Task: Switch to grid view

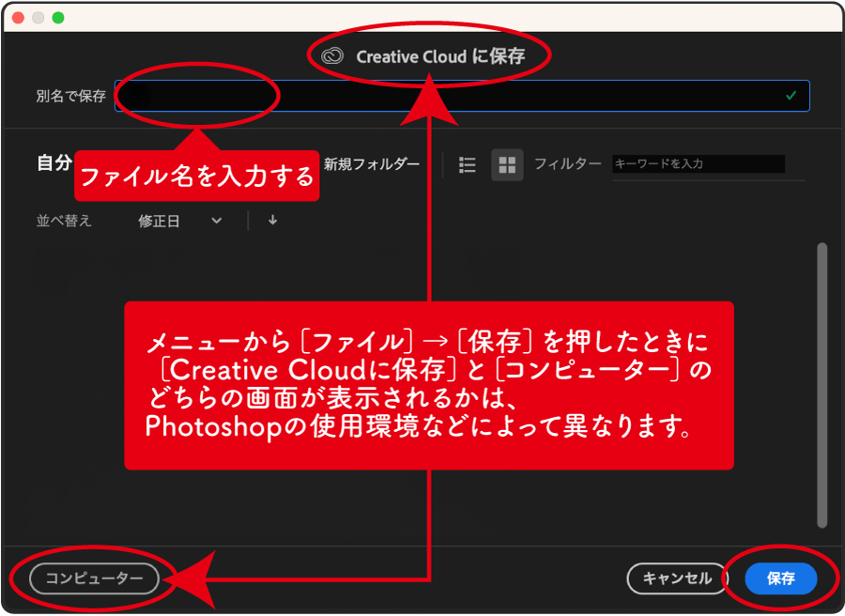Action: [x=507, y=163]
